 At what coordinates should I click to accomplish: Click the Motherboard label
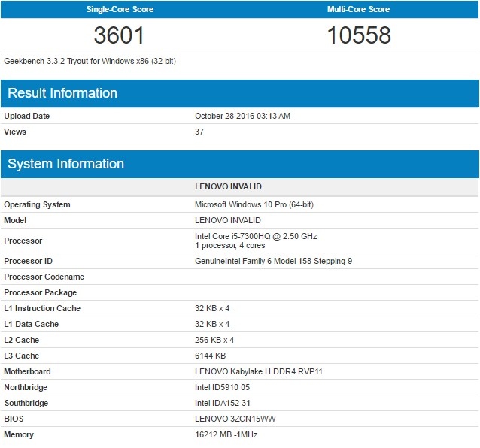[27, 371]
